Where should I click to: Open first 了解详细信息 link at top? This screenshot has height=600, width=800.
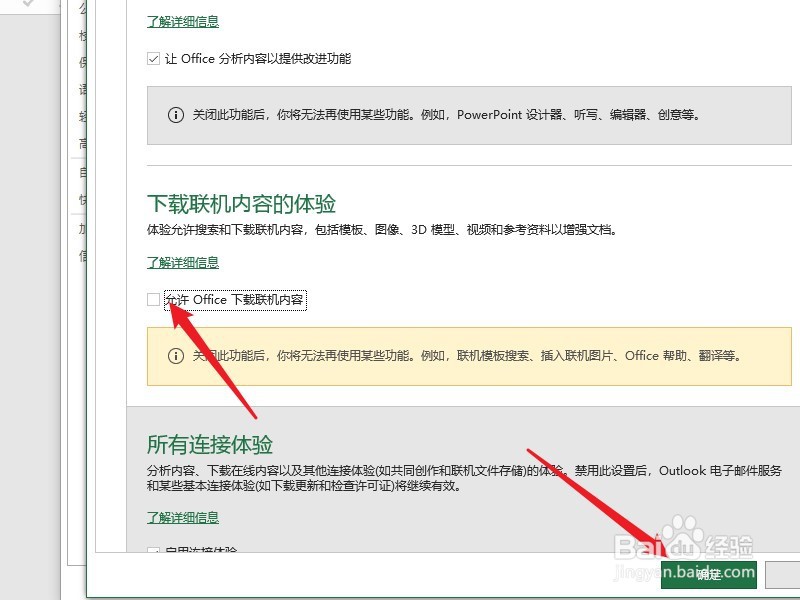pos(183,21)
